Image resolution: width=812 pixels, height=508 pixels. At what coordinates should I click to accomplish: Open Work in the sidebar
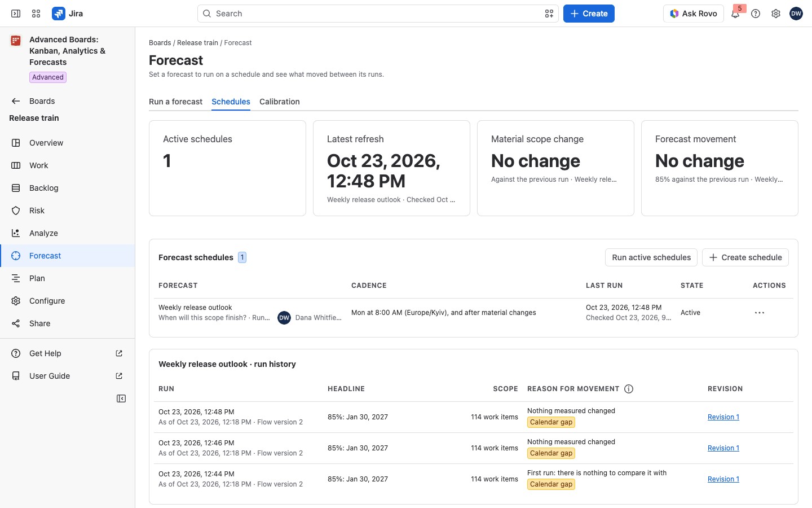click(68, 165)
